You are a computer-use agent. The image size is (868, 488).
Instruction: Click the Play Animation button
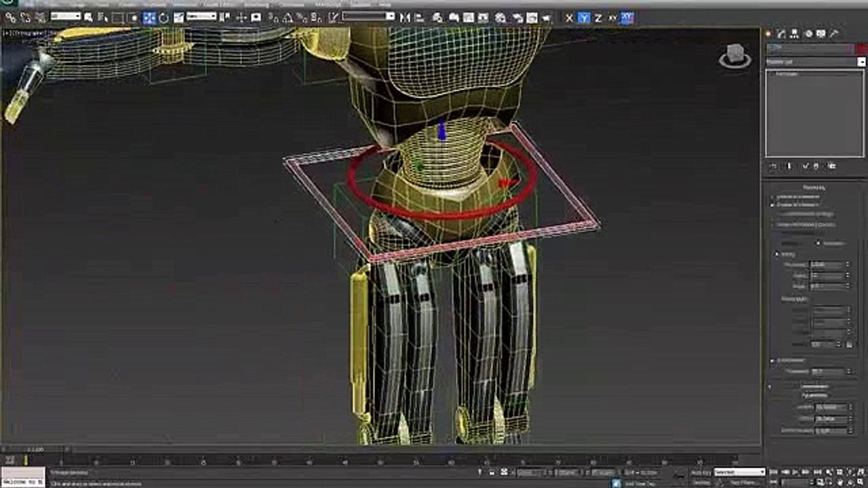(795, 472)
